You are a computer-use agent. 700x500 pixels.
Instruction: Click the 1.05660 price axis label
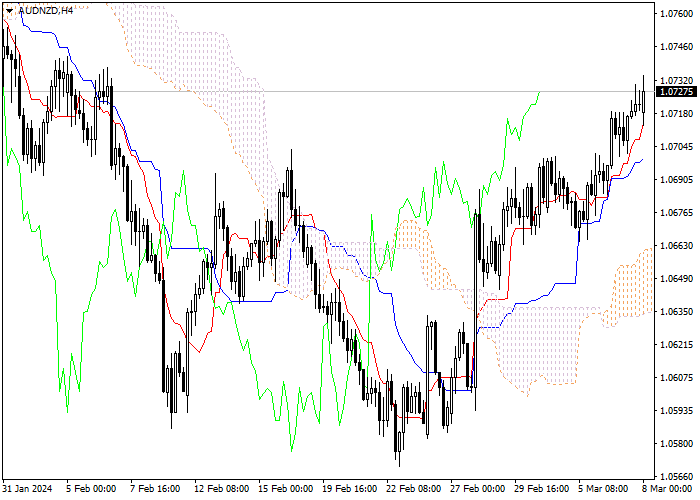pos(676,477)
